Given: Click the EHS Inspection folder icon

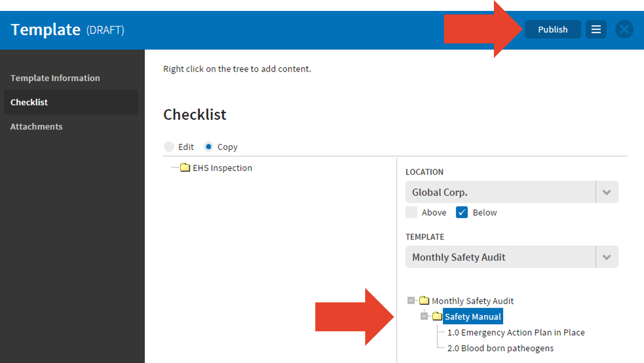Looking at the screenshot, I should [185, 168].
